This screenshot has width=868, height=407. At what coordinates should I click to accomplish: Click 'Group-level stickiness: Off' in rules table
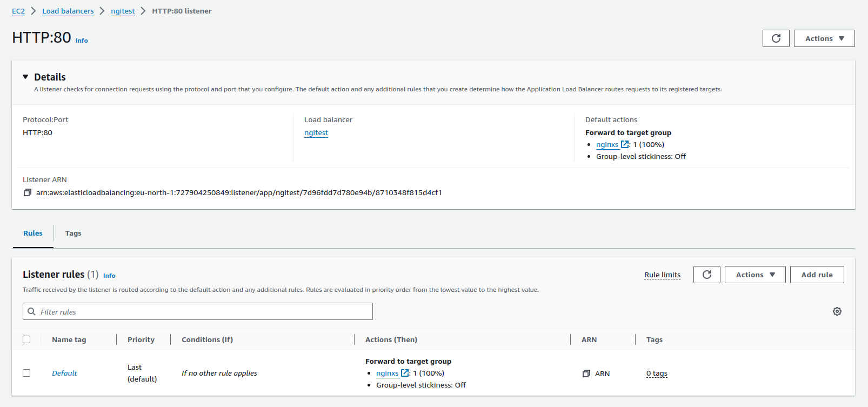click(421, 385)
